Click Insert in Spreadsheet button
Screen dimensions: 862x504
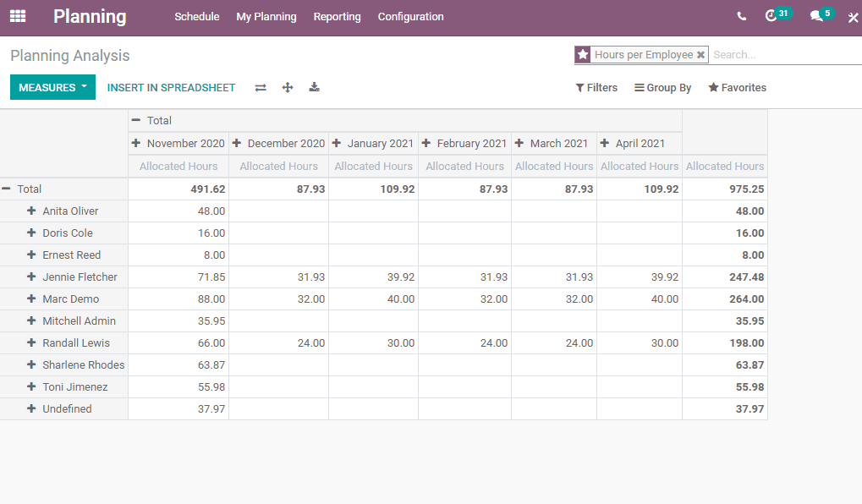pos(171,87)
